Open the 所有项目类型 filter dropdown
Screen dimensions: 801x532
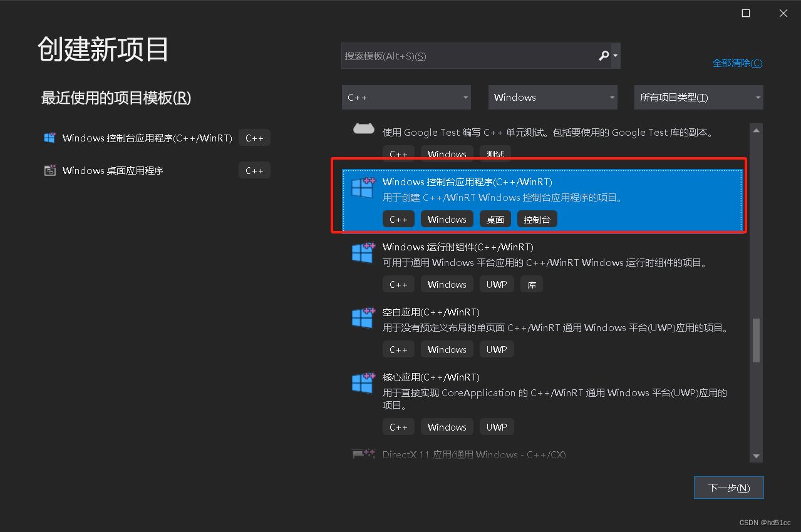point(698,98)
